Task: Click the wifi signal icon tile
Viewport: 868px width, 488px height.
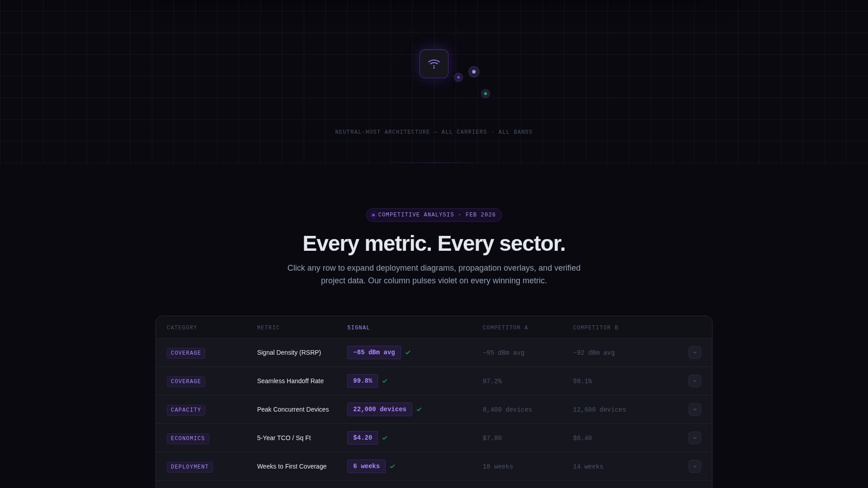Action: click(x=434, y=64)
